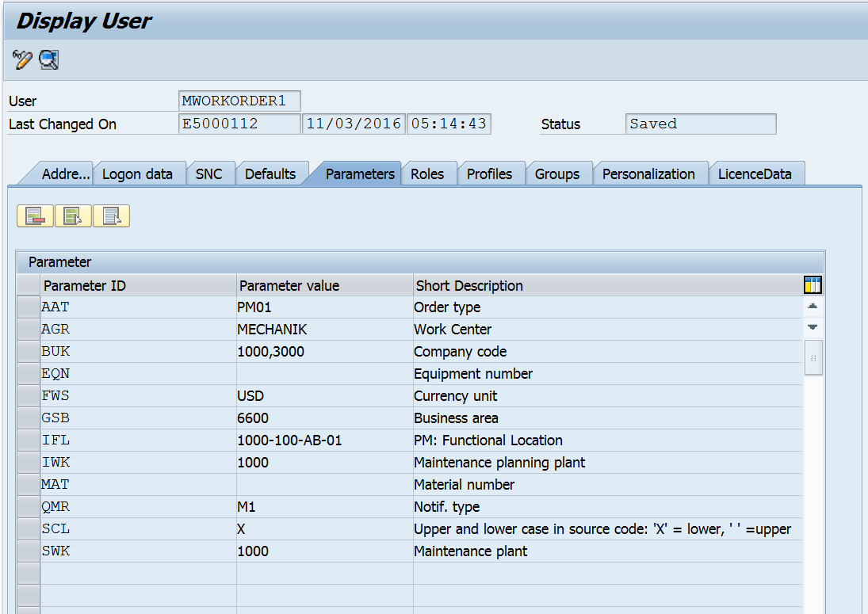The width and height of the screenshot is (868, 614).
Task: Select the row selector for AAT
Action: (x=28, y=307)
